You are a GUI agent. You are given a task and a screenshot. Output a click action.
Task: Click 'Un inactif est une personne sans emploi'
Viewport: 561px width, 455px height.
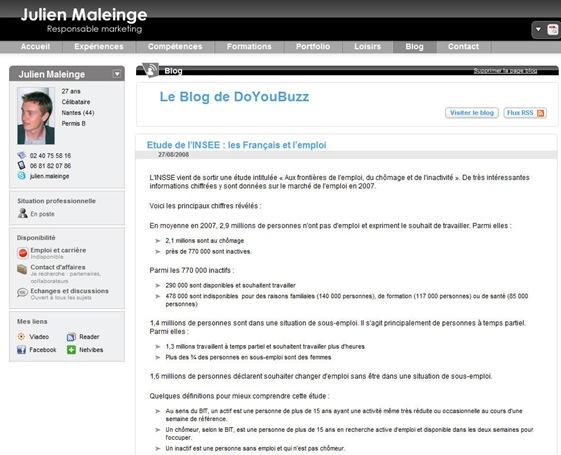click(255, 448)
